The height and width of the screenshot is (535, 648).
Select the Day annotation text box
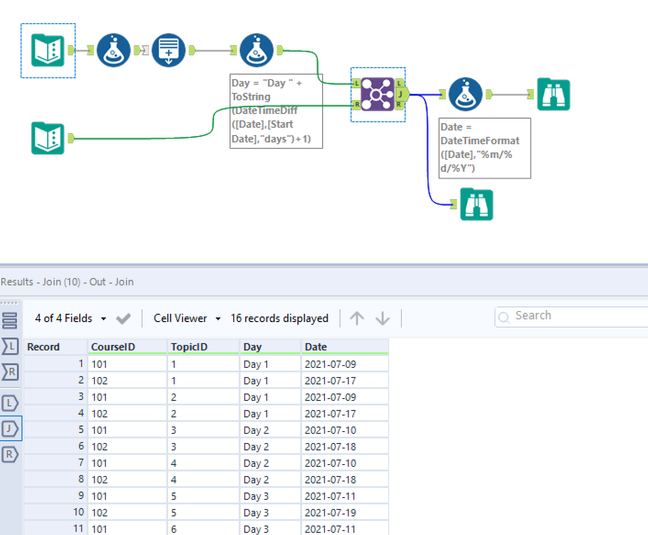click(x=276, y=111)
